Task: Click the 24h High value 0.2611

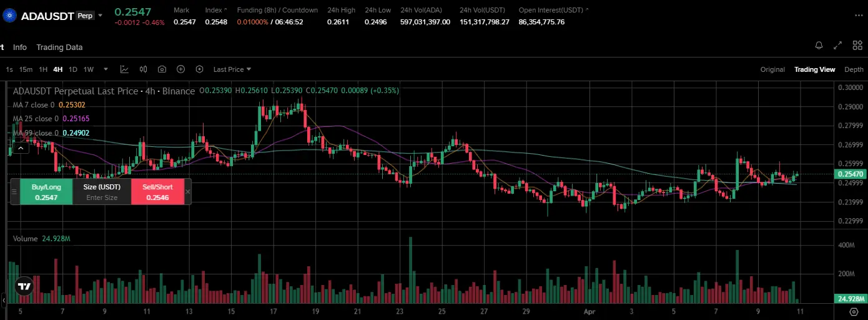Action: click(x=338, y=22)
